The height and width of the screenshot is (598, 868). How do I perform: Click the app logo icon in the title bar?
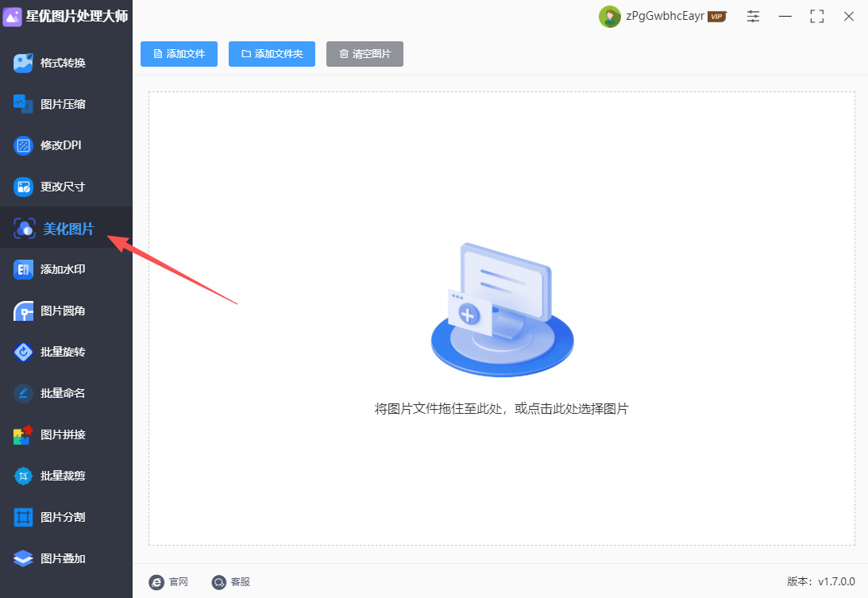click(12, 17)
